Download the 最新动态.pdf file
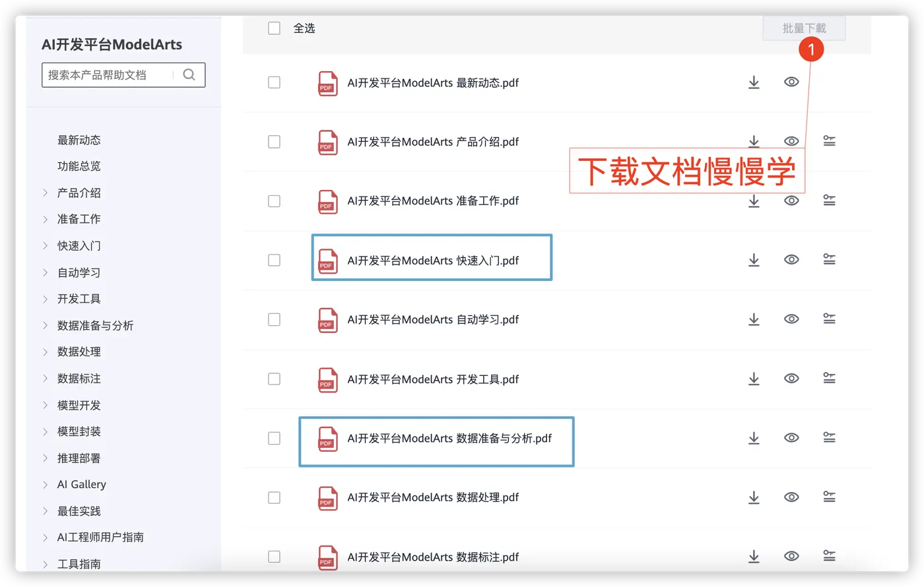This screenshot has width=924, height=587. (754, 82)
